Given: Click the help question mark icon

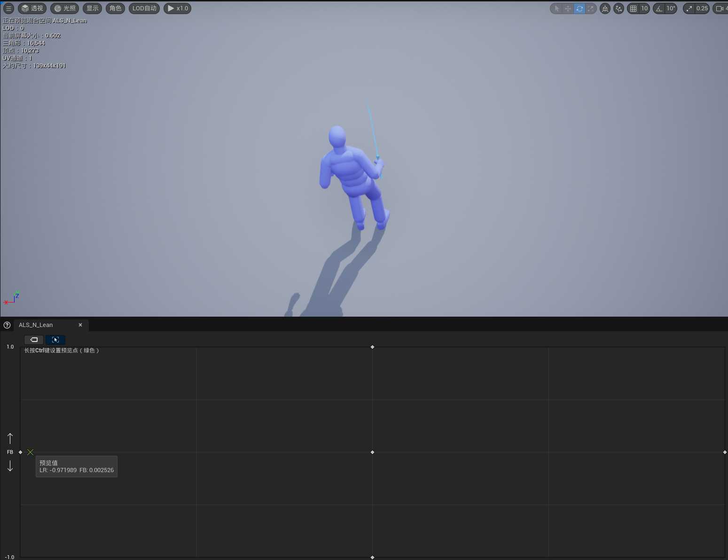Looking at the screenshot, I should (7, 325).
